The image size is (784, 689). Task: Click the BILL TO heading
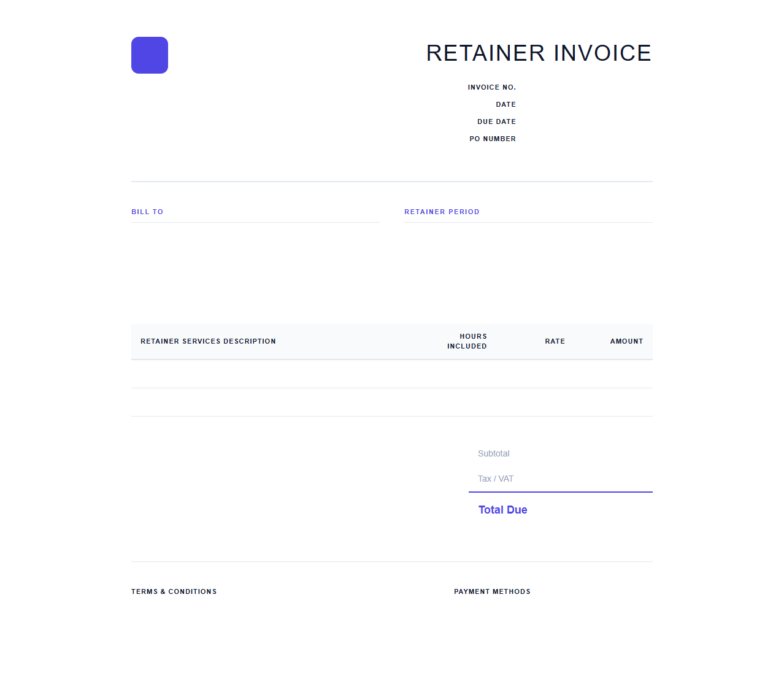coord(147,212)
